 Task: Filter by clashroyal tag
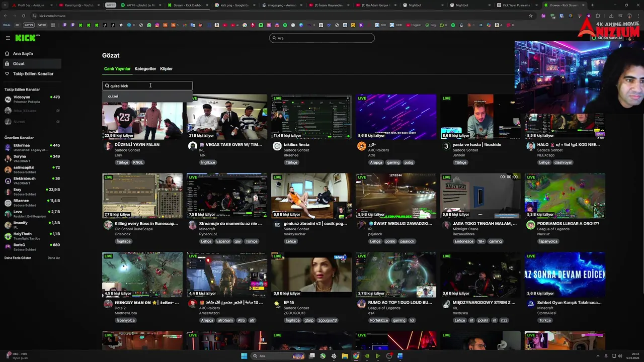[563, 162]
